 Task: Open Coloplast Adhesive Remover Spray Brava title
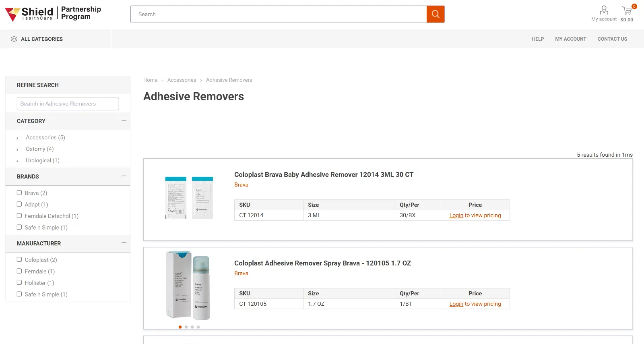click(x=322, y=263)
